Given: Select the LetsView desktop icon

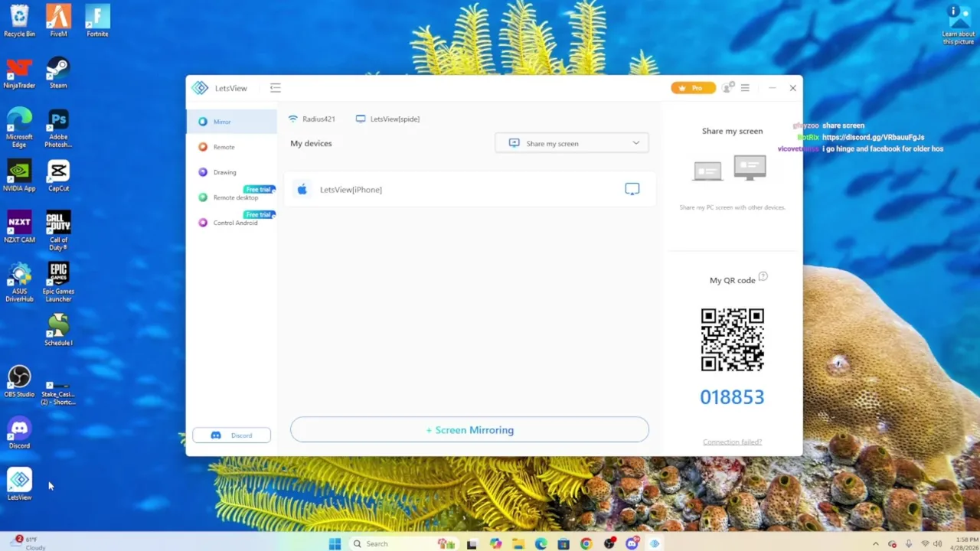Looking at the screenshot, I should coord(19,484).
